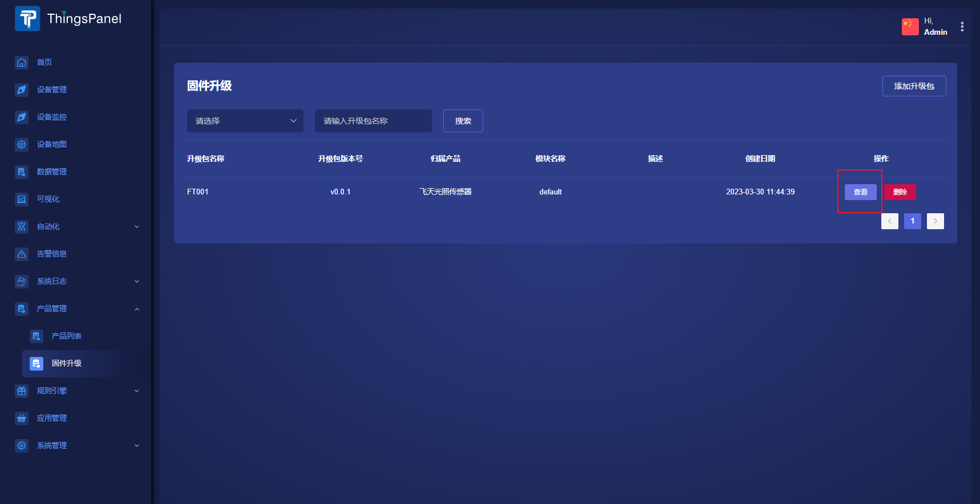Click the 告警信息 warning triangle icon
The image size is (980, 504).
(22, 254)
